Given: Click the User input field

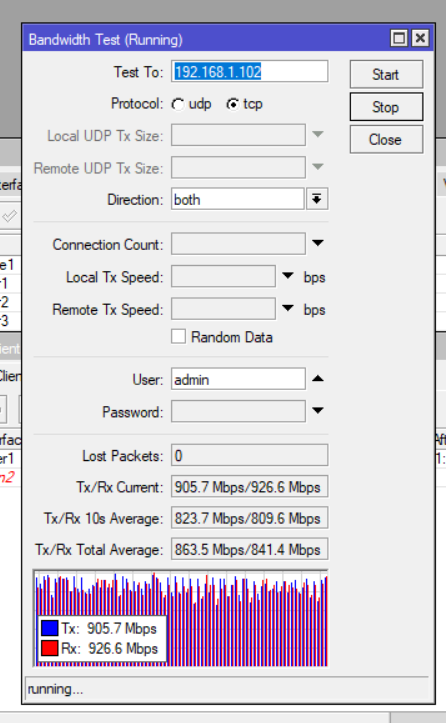Looking at the screenshot, I should tap(238, 379).
